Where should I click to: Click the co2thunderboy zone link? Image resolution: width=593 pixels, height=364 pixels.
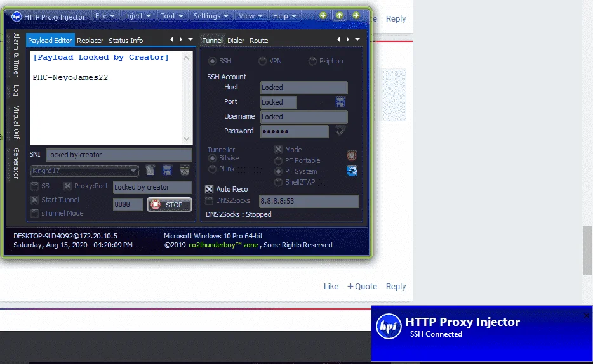coord(223,245)
